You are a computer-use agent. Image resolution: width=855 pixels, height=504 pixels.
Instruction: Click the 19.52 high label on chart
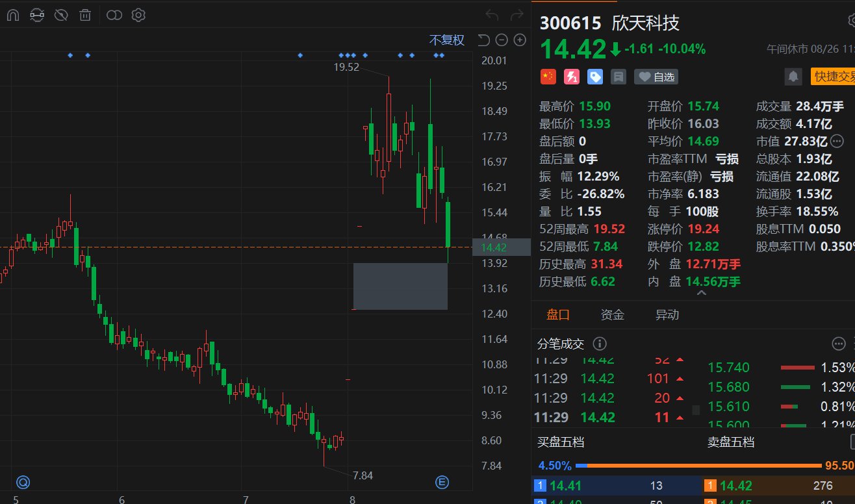(347, 66)
